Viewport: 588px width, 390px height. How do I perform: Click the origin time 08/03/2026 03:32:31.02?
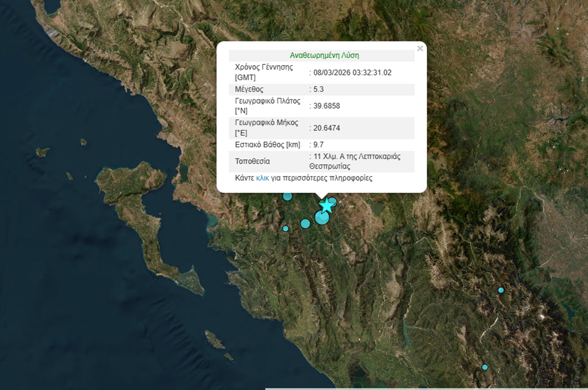tap(352, 72)
